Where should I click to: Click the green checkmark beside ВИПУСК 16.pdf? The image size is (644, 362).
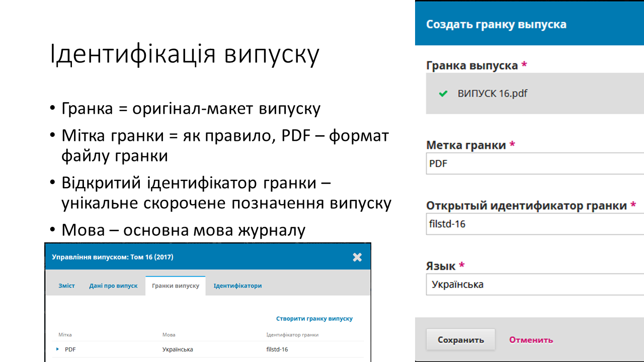click(x=443, y=94)
